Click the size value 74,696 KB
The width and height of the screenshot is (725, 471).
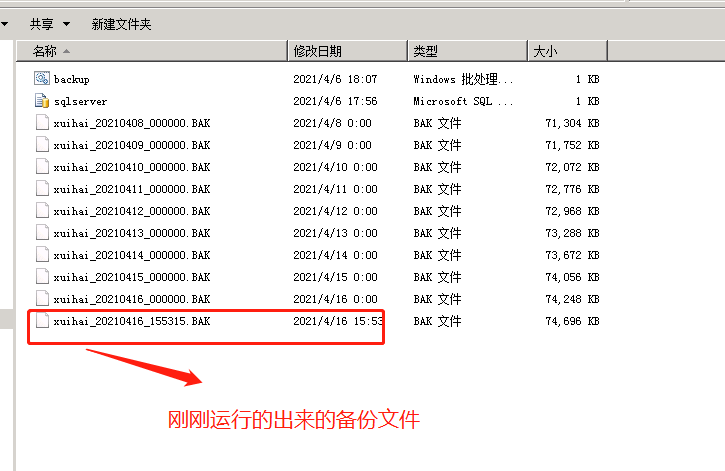click(572, 321)
